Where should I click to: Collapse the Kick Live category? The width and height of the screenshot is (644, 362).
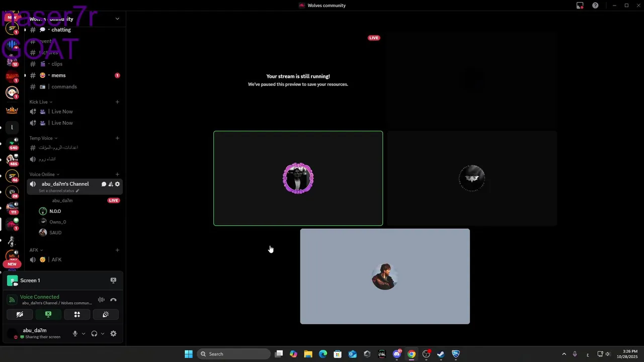click(41, 102)
